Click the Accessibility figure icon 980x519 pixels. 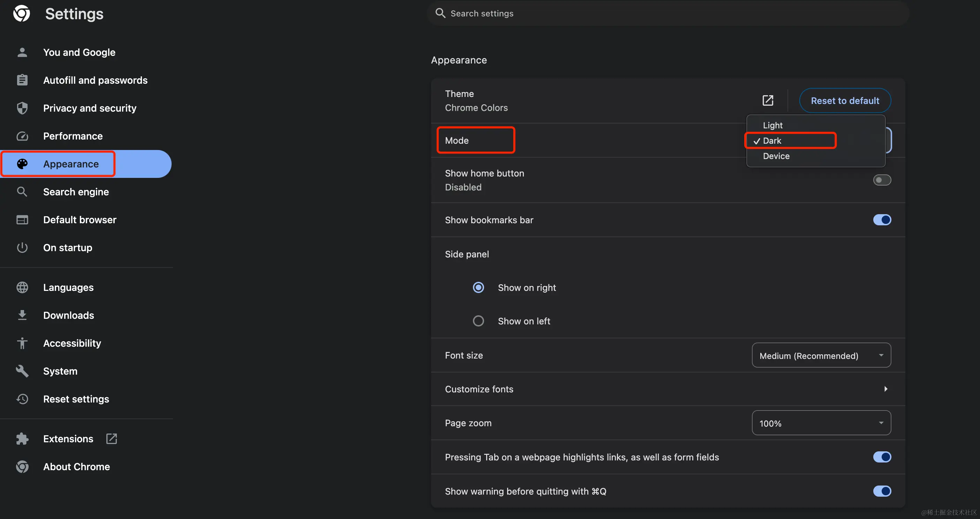[22, 343]
